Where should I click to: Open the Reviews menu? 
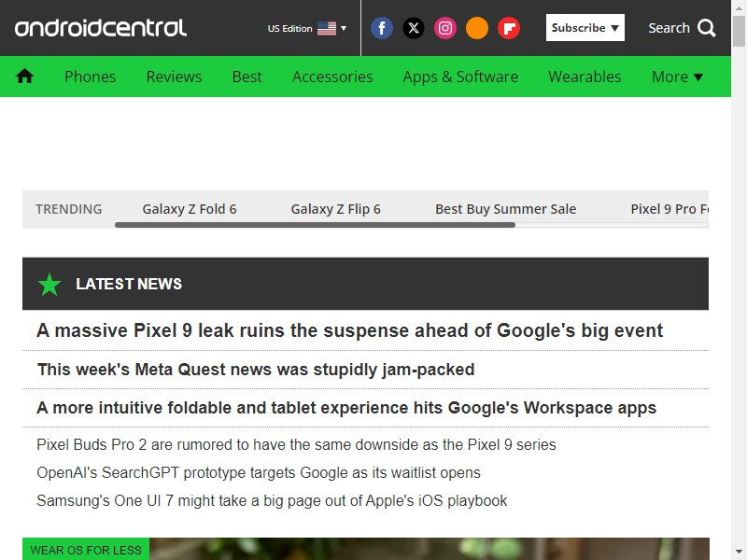coord(174,77)
